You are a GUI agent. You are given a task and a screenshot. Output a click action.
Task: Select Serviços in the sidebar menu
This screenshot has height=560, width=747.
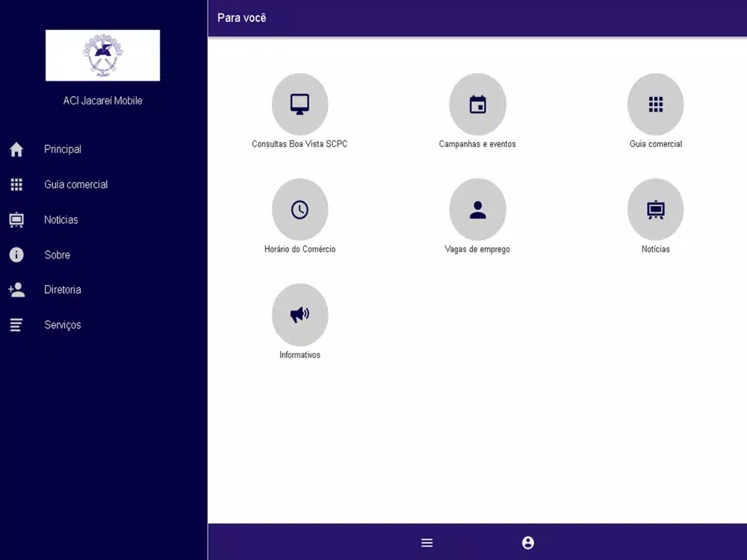pyautogui.click(x=63, y=325)
